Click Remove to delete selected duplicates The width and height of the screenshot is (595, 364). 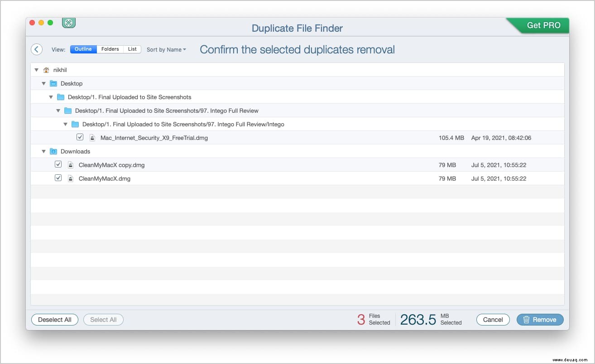[x=540, y=320]
